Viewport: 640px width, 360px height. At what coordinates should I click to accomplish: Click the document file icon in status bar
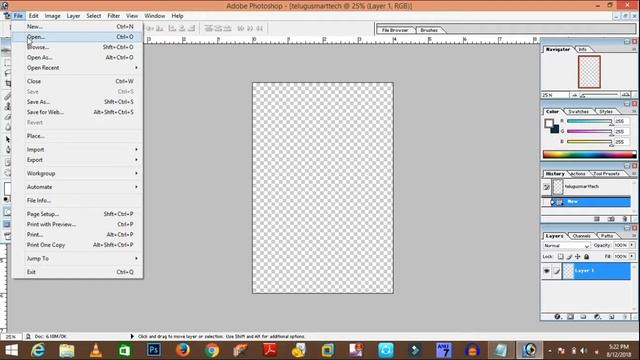(x=28, y=336)
